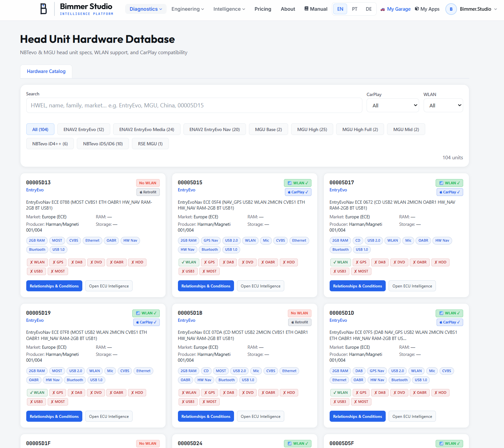
Task: Open Relationships & Conditions for 00005D19
Action: click(x=54, y=416)
